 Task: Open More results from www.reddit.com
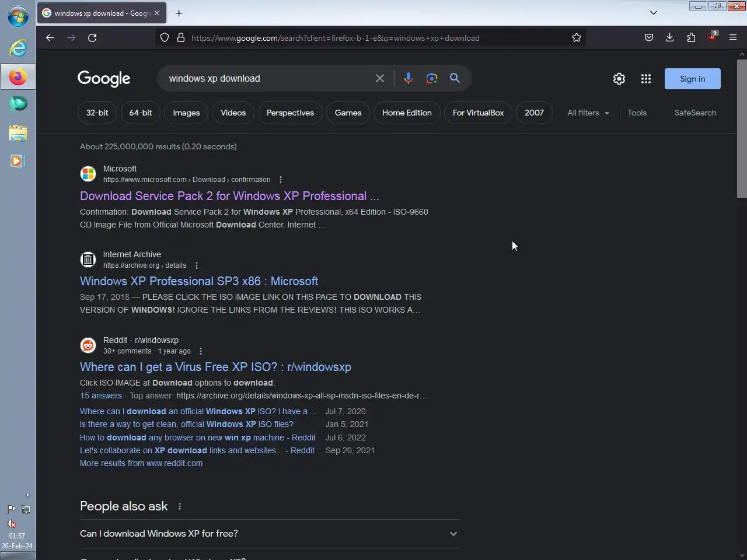pyautogui.click(x=141, y=463)
